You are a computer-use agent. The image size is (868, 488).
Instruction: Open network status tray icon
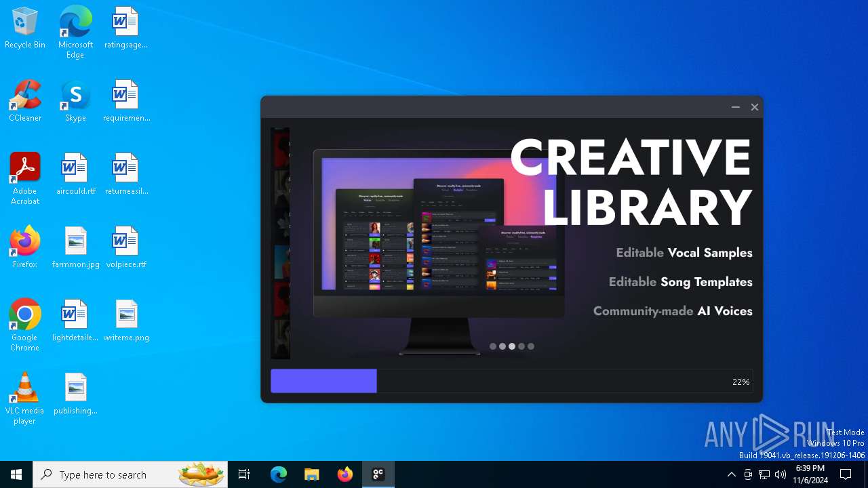pyautogui.click(x=764, y=474)
